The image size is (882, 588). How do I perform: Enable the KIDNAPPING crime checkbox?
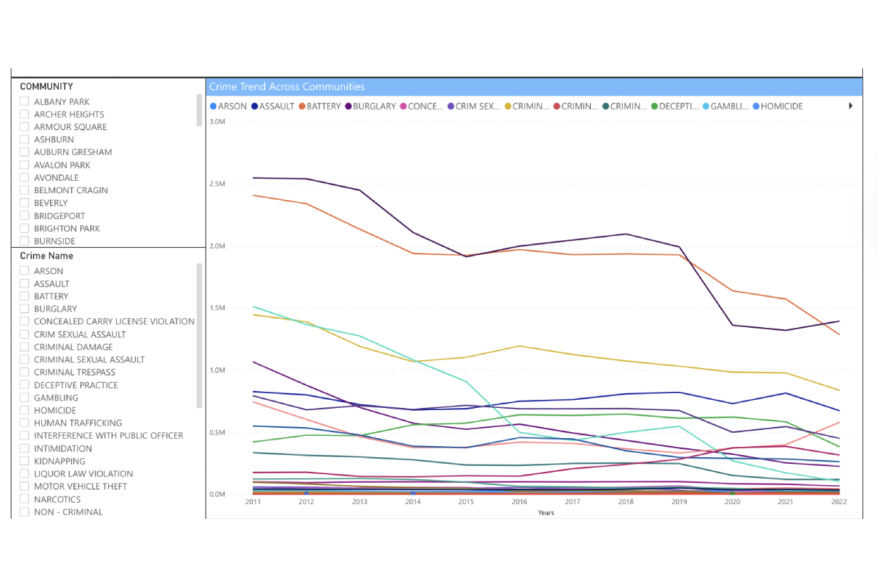click(x=24, y=461)
